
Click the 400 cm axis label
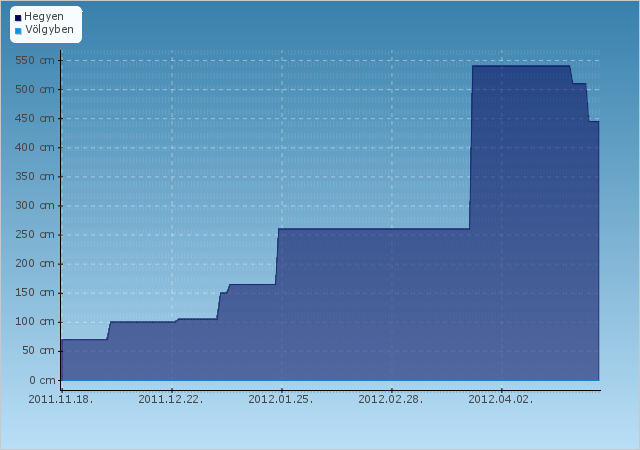pyautogui.click(x=35, y=147)
